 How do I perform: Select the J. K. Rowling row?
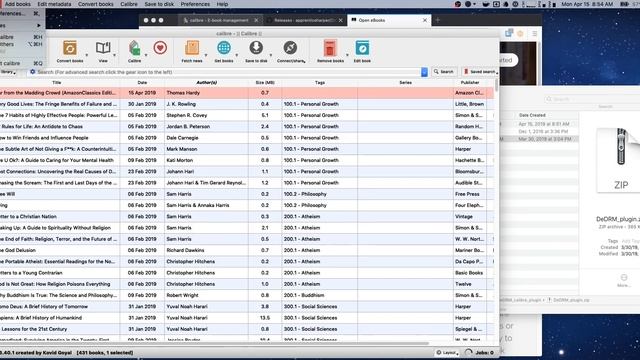(x=247, y=104)
